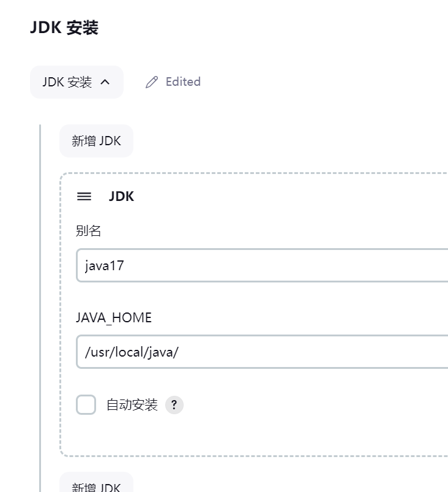Click the three-line drag handle icon
448x492 pixels.
tap(84, 197)
